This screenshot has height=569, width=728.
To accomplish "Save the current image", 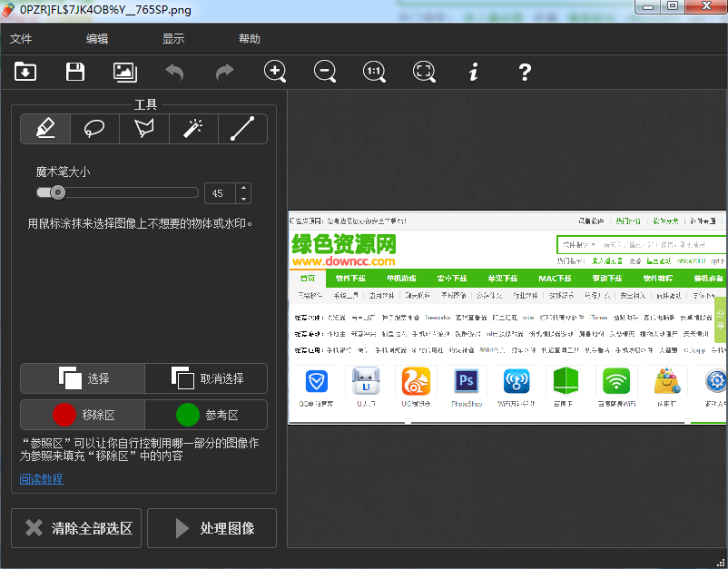I will 75,71.
